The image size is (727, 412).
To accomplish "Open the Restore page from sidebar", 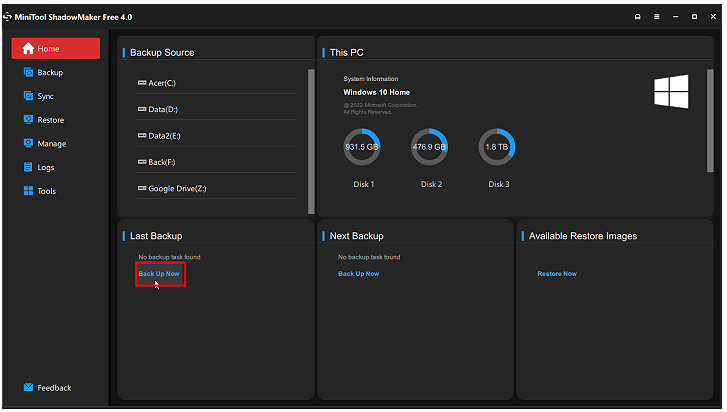I will pyautogui.click(x=44, y=120).
